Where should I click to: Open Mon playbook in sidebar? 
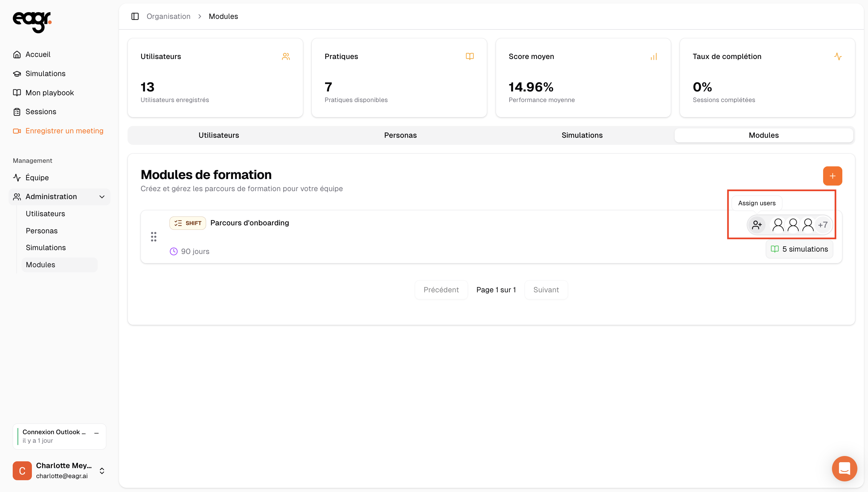coord(49,93)
